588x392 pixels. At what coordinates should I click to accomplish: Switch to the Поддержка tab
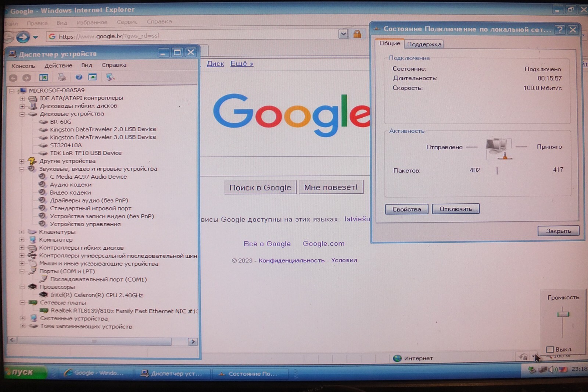point(424,44)
